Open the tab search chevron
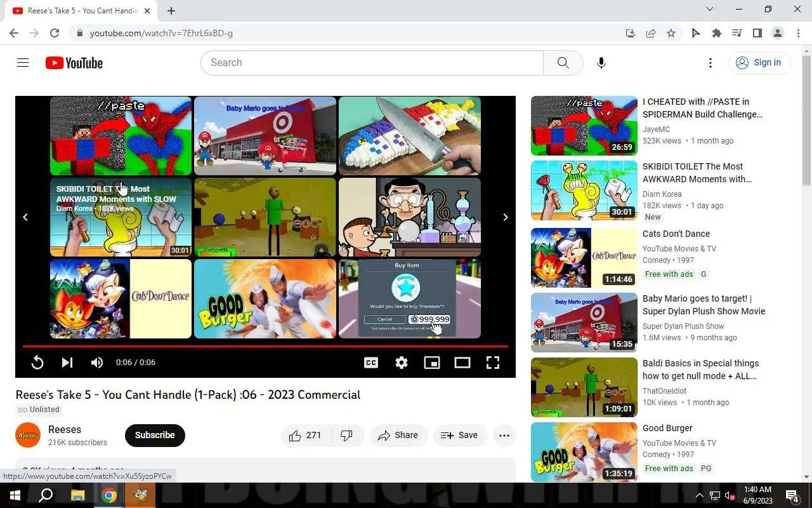Image resolution: width=812 pixels, height=508 pixels. (x=710, y=9)
